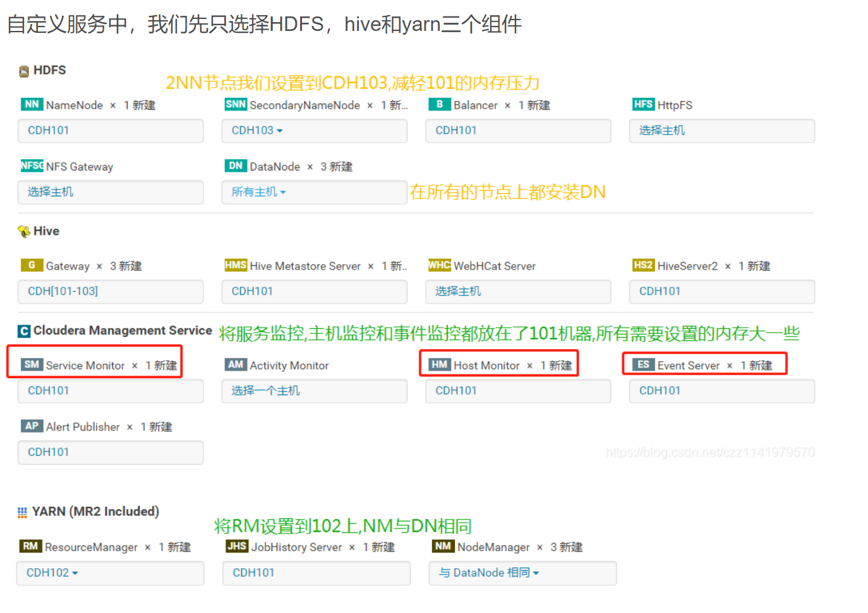Click the RM ResourceManager badge
This screenshot has height=613, width=868.
30,546
